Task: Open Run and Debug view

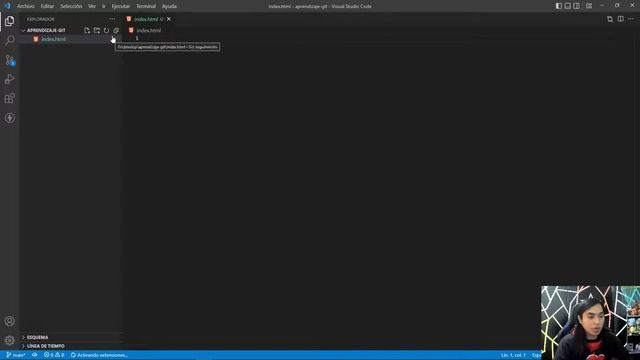Action: [x=9, y=79]
